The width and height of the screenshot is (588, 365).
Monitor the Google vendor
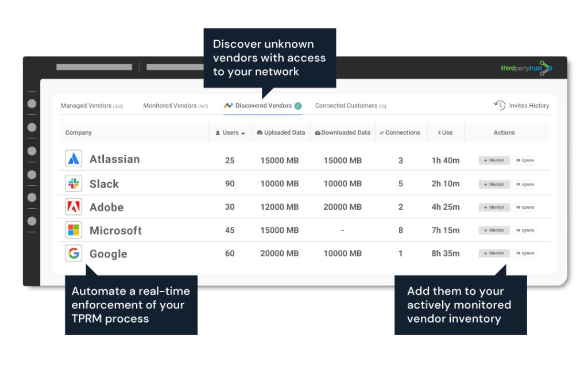[x=494, y=253]
